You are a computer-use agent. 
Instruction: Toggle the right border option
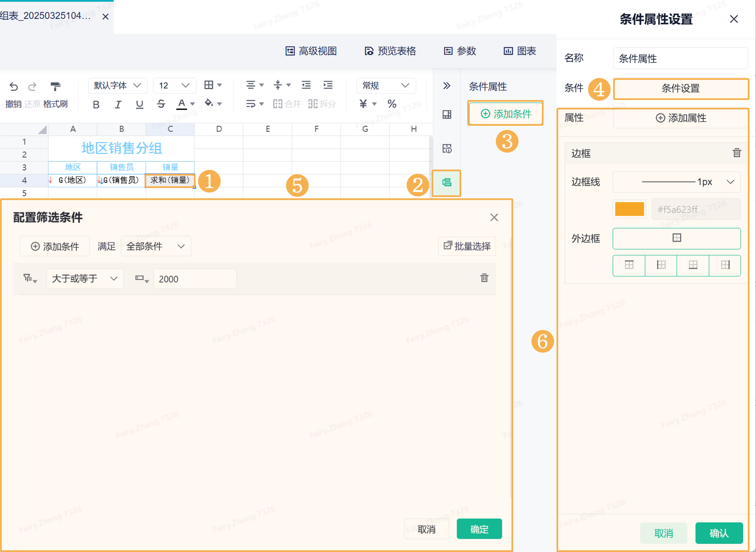coord(725,265)
